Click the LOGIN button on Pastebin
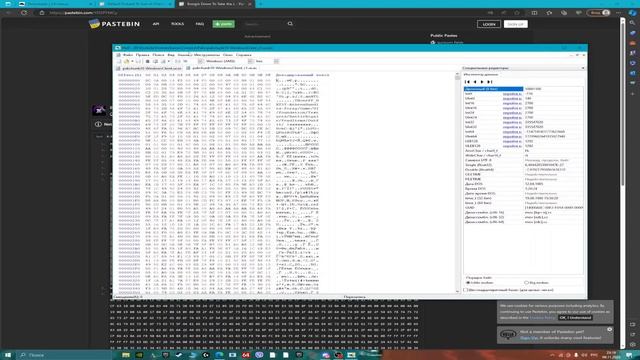This screenshot has width=640, height=360. (489, 24)
